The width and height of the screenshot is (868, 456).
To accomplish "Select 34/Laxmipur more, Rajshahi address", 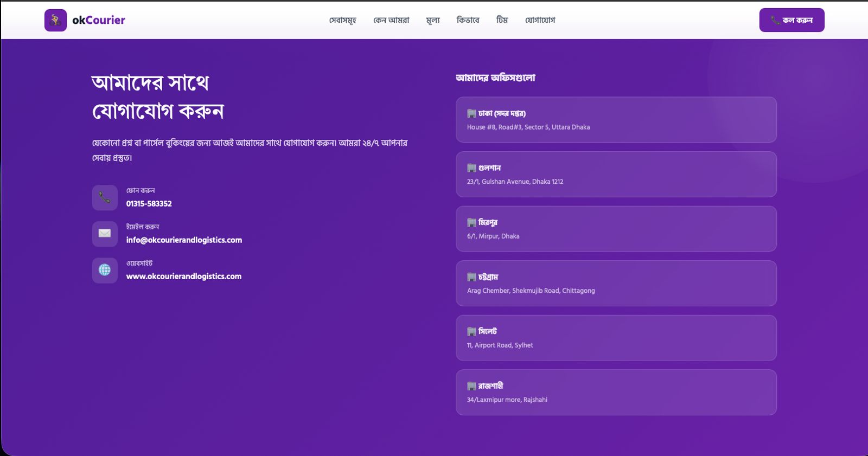I will [x=507, y=400].
